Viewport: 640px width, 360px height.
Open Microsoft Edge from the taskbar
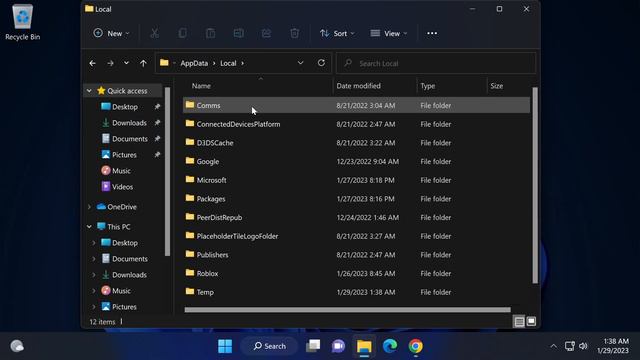click(x=390, y=346)
